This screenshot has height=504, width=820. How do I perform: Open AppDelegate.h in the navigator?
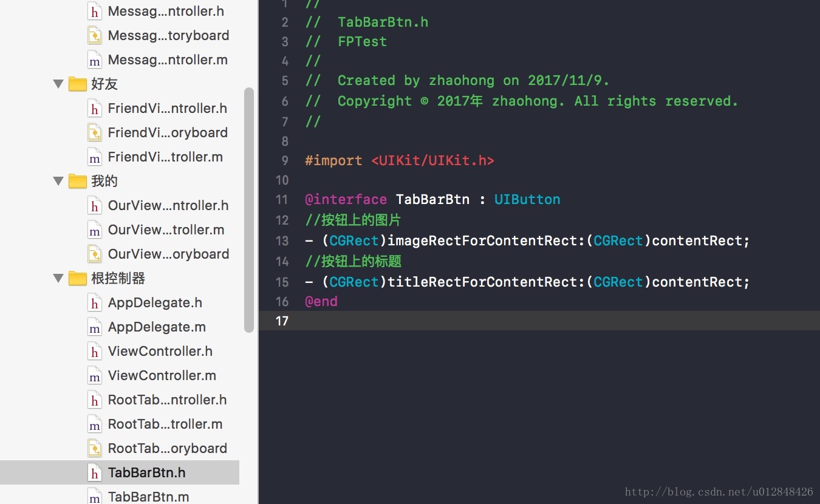click(x=155, y=302)
